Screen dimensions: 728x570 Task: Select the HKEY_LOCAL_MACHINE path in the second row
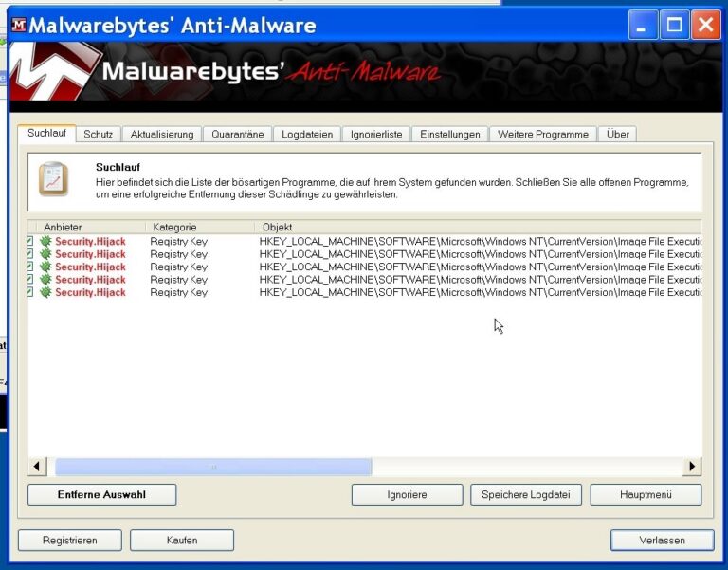[480, 254]
